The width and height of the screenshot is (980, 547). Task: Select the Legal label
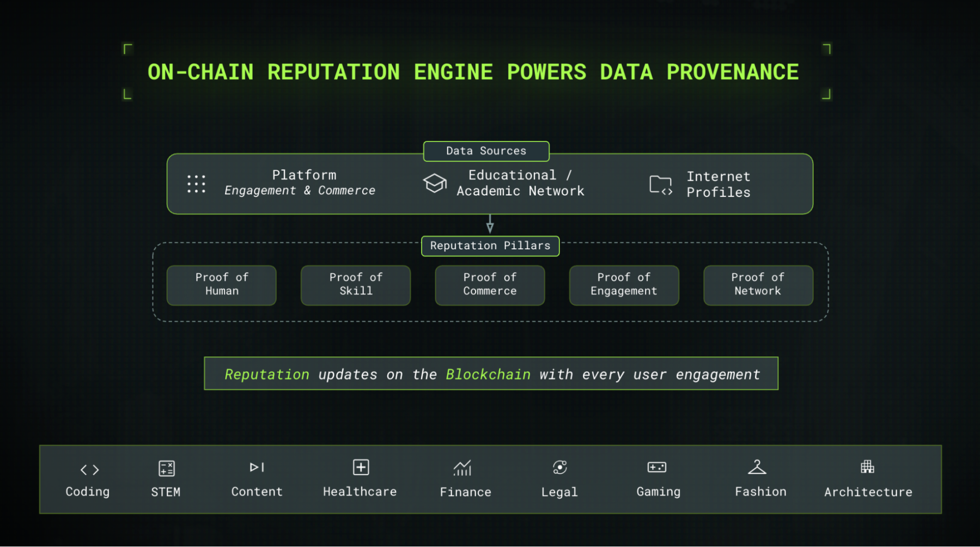[559, 492]
